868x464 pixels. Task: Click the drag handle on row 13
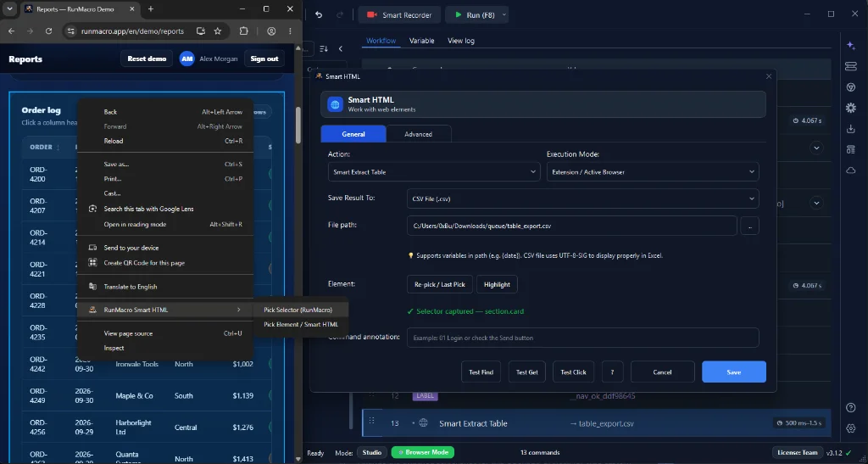tap(372, 421)
